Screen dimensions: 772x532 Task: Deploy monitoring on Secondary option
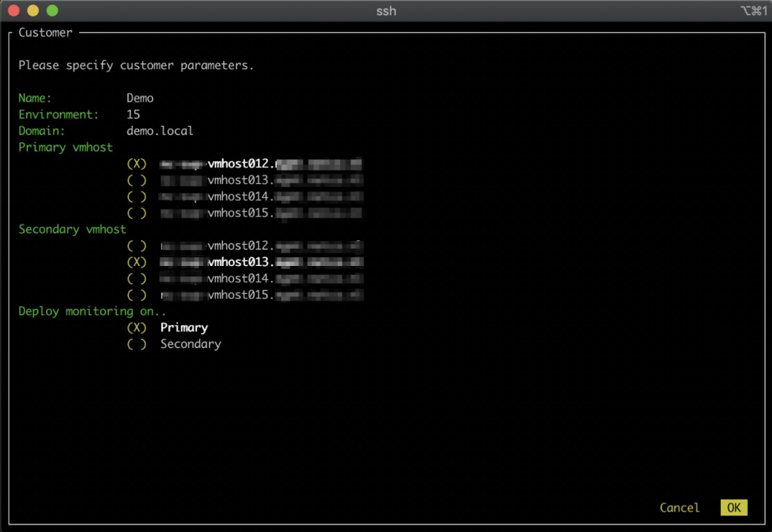point(136,344)
